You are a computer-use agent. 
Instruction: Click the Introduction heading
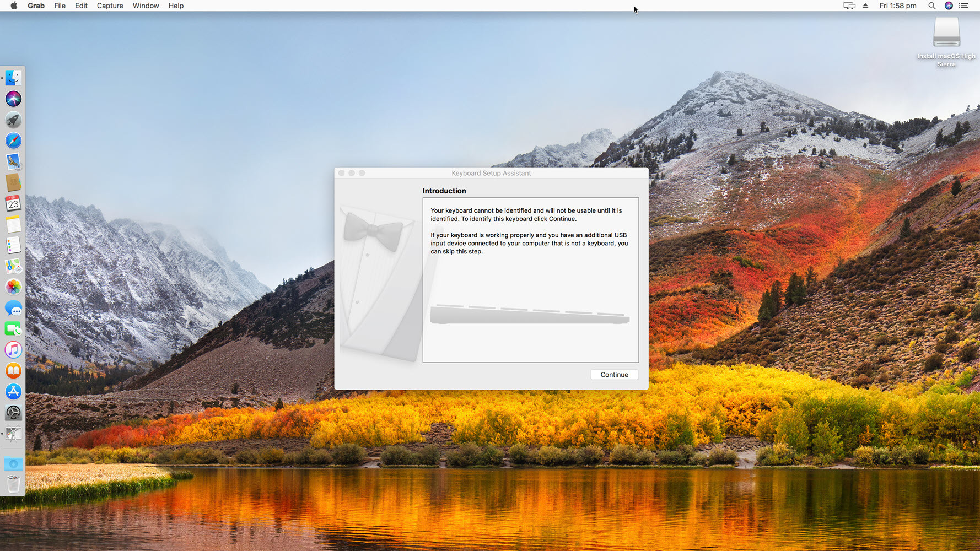(x=444, y=191)
